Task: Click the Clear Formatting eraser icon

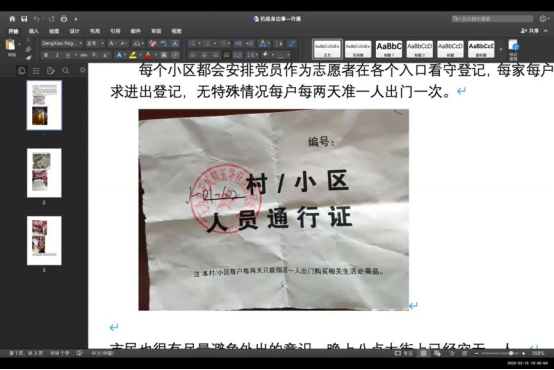Action: tap(152, 43)
